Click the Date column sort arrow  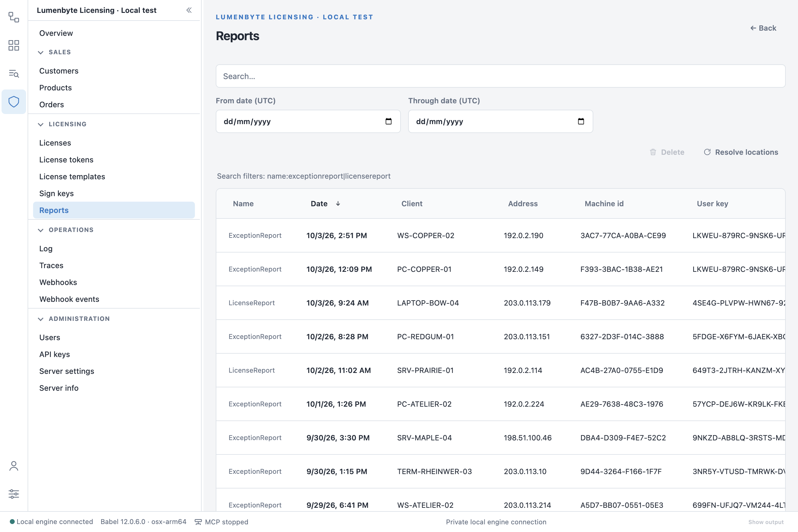point(338,203)
